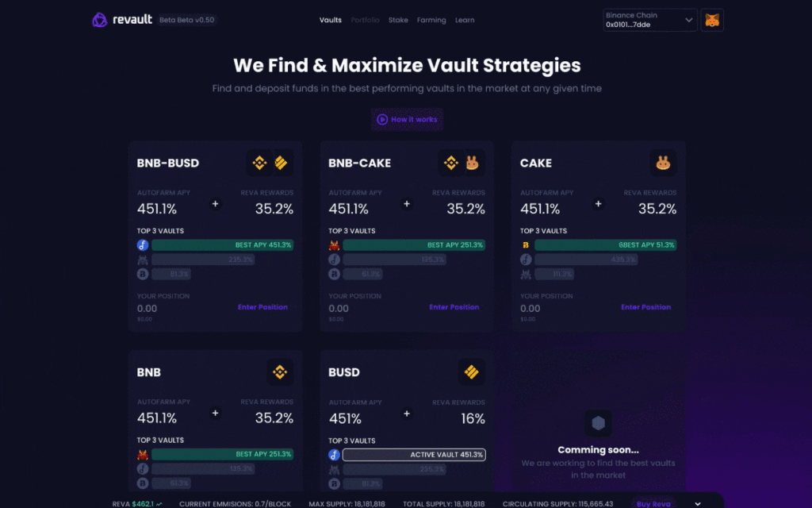Image resolution: width=812 pixels, height=508 pixels.
Task: Toggle the plus between AUTOFARM APY and REVA REWARDS
Action: [215, 204]
